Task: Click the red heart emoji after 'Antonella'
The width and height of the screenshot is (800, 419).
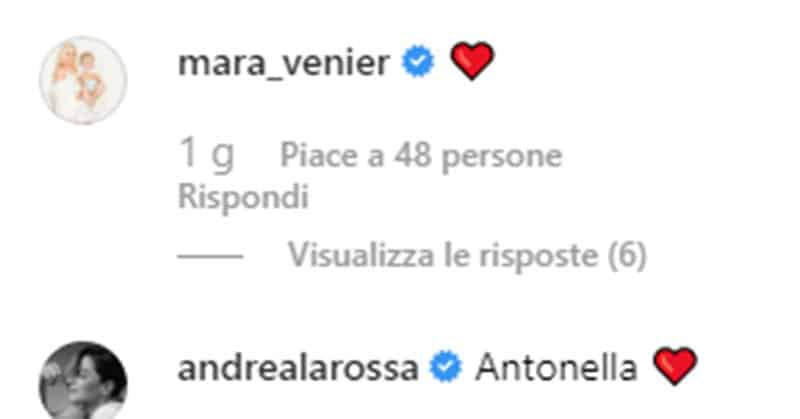Action: click(675, 366)
